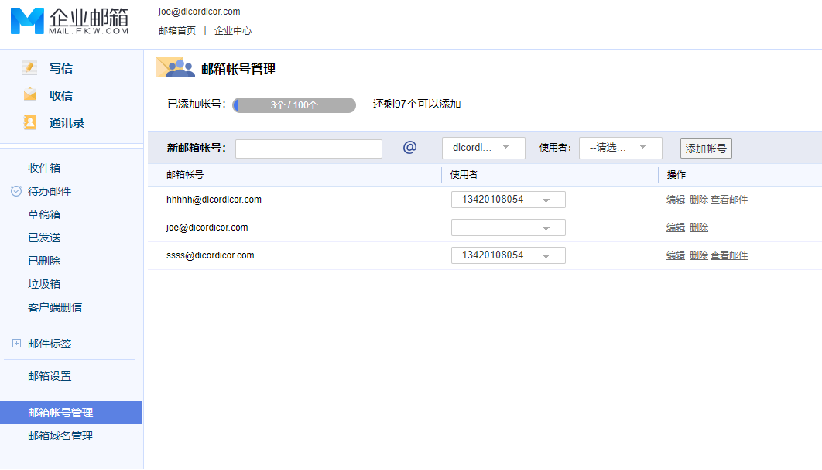Click the joc@dicordicor.com account in the header

199,11
